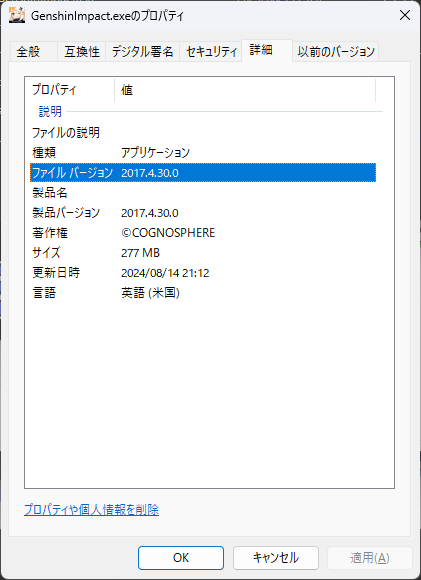Open the 互換性 tab

click(x=82, y=51)
